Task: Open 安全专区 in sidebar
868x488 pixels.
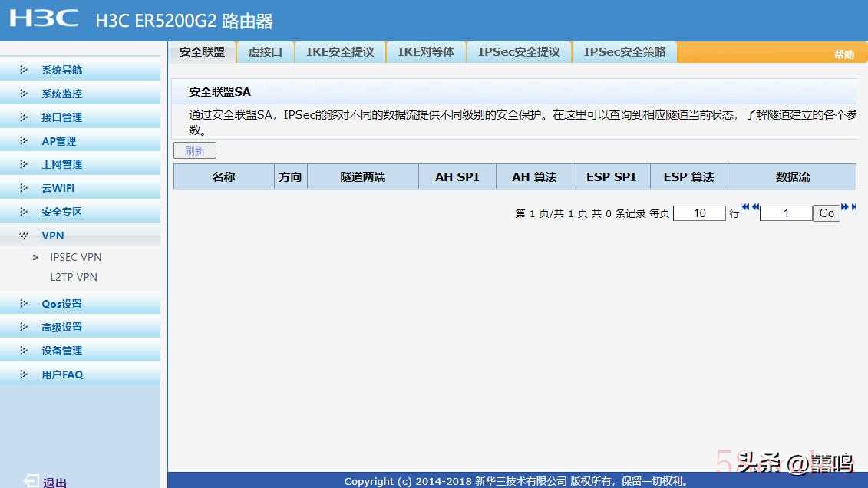Action: [x=61, y=213]
